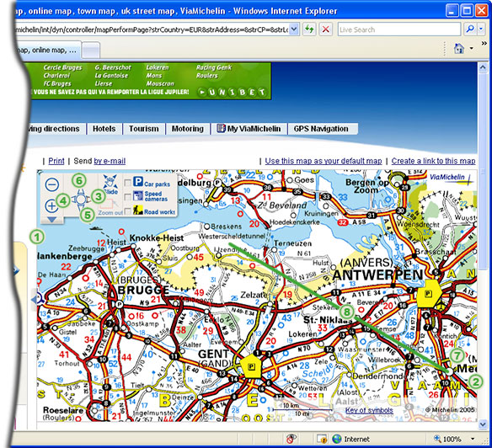Enable the Car parks checkbox
The width and height of the screenshot is (492, 448).
127,183
